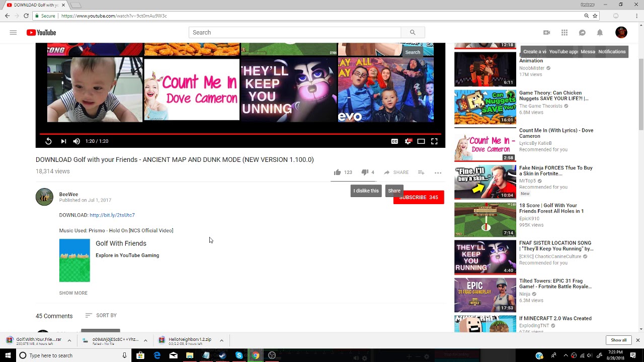
Task: Open the BeeWee channel avatar
Action: pos(44,197)
